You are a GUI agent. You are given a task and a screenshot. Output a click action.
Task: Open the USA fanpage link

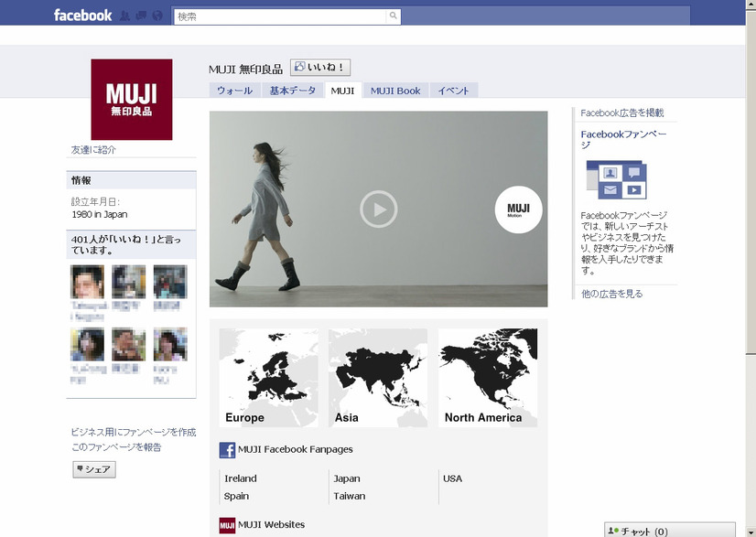(x=452, y=478)
